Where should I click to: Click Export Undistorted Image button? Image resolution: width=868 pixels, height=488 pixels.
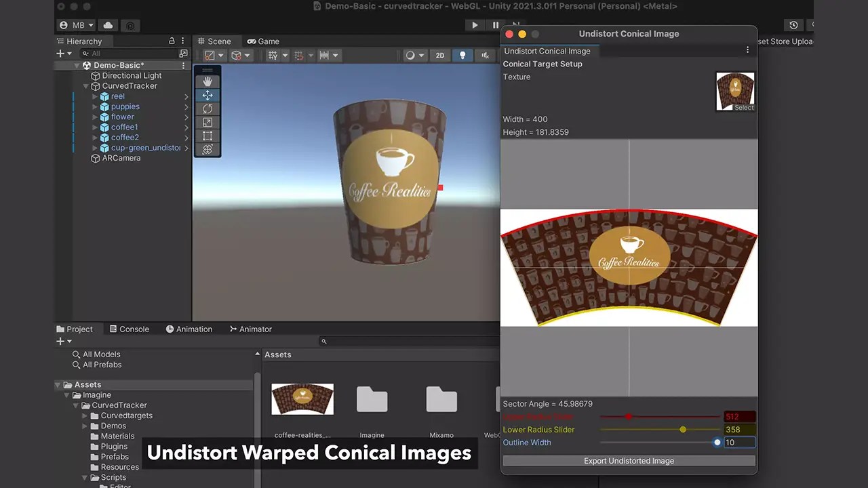tap(629, 461)
